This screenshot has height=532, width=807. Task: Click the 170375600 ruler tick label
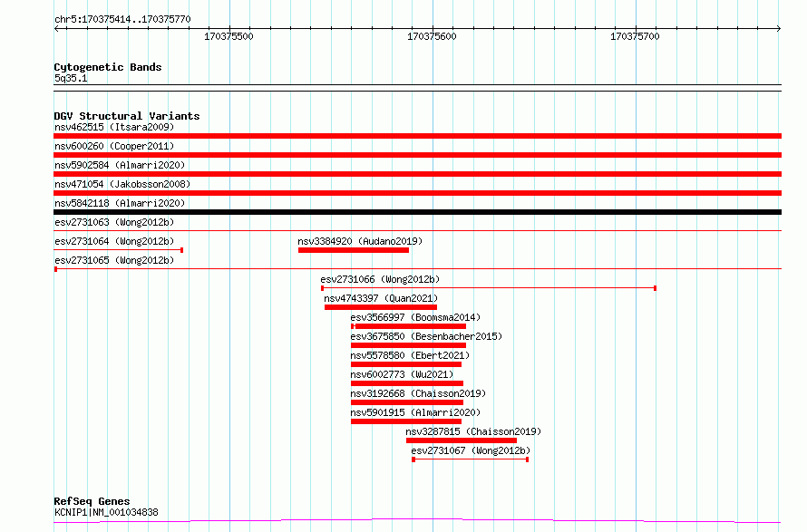point(432,36)
